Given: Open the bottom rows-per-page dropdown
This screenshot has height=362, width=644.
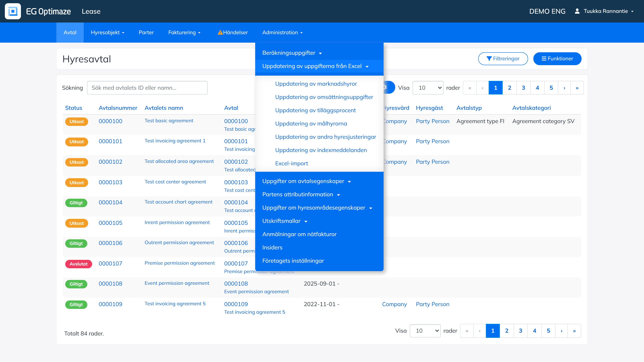Looking at the screenshot, I should (425, 331).
